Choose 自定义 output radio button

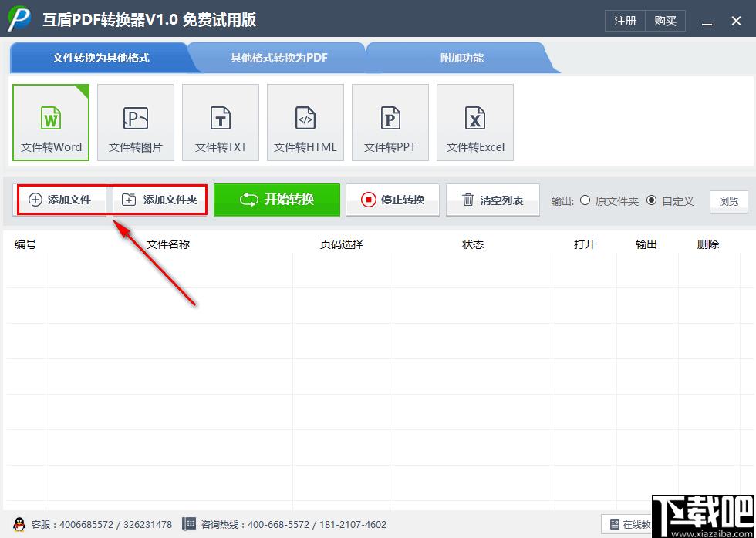click(x=651, y=200)
